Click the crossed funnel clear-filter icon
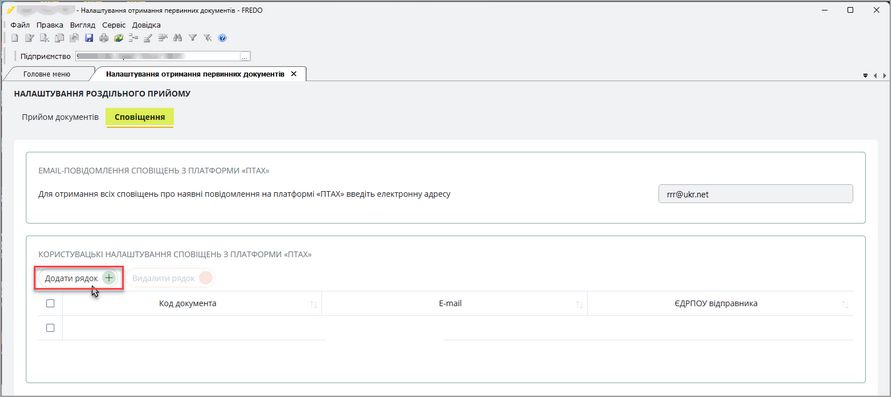 pos(207,38)
